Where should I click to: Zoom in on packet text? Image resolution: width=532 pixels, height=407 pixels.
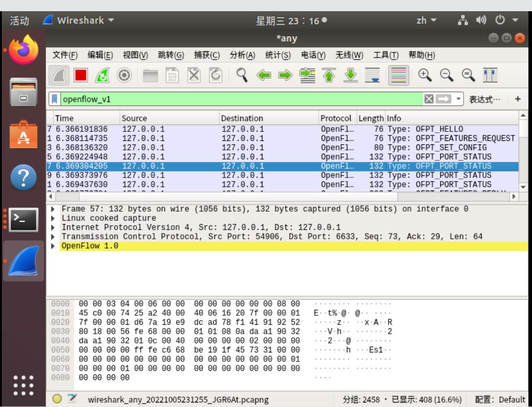pyautogui.click(x=425, y=75)
